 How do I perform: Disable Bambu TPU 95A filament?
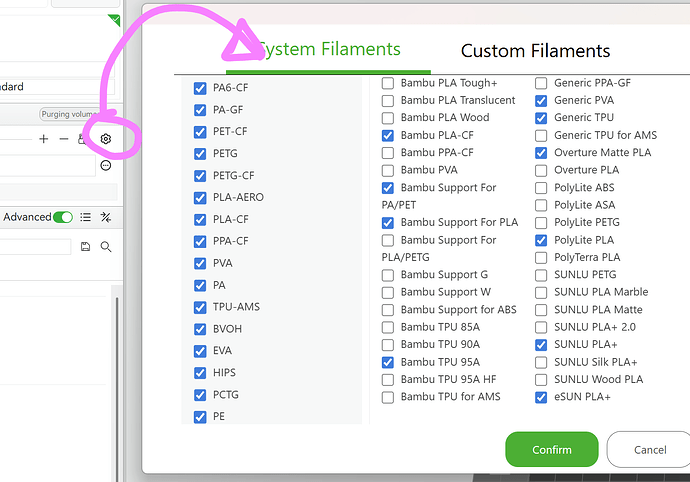[x=388, y=362]
